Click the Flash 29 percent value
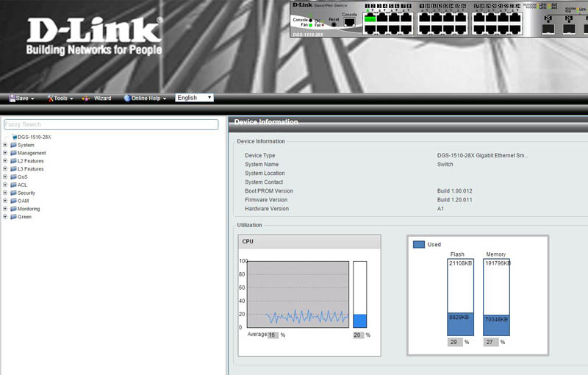The image size is (588, 375). tap(455, 342)
